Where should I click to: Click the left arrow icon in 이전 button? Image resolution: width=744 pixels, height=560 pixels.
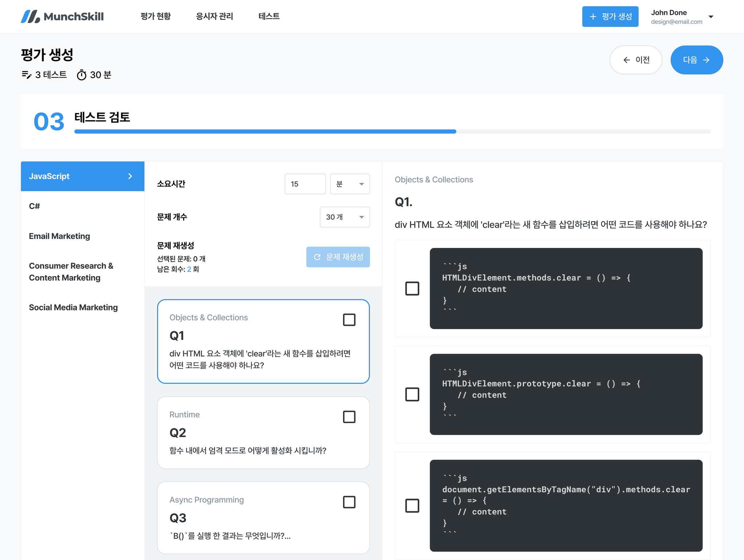coord(627,60)
